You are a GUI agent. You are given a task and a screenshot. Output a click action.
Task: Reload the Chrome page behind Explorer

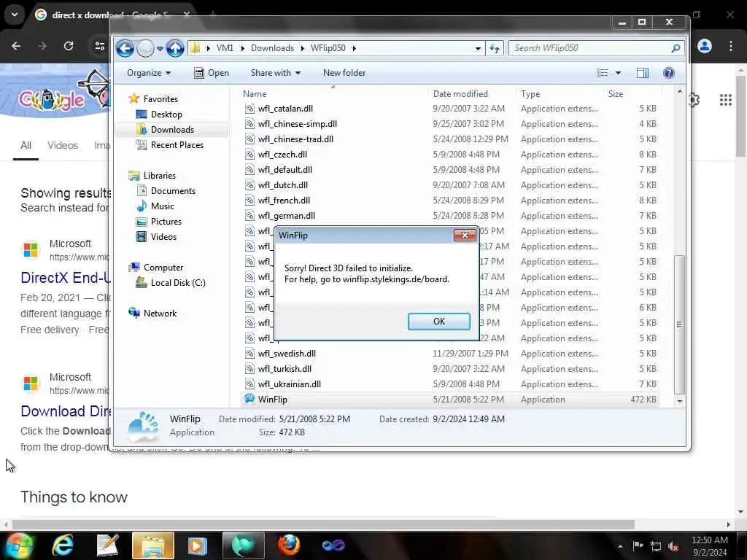[x=69, y=46]
